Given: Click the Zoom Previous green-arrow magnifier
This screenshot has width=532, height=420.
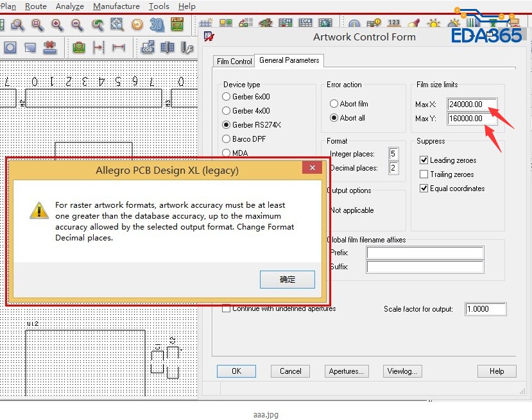Looking at the screenshot, I should (98, 25).
